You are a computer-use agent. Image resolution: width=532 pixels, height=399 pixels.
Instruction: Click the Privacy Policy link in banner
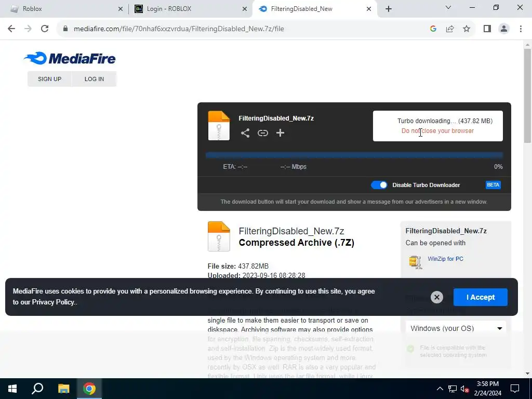click(53, 302)
